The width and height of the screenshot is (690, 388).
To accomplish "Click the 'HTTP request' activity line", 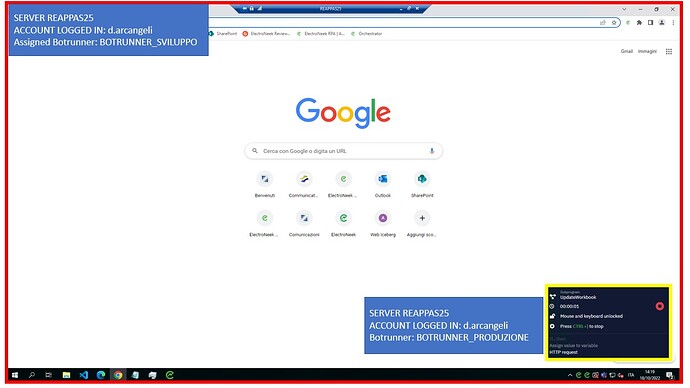I will click(563, 352).
